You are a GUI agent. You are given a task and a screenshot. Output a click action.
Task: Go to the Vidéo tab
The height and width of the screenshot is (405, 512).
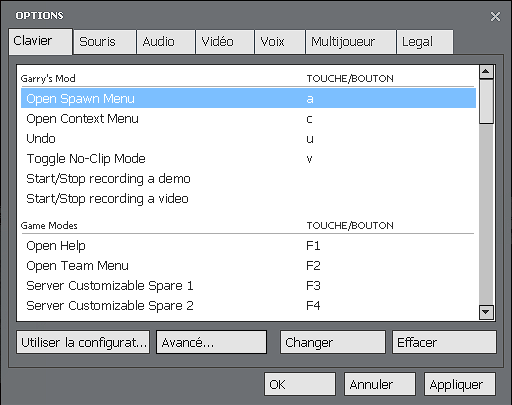[x=225, y=42]
